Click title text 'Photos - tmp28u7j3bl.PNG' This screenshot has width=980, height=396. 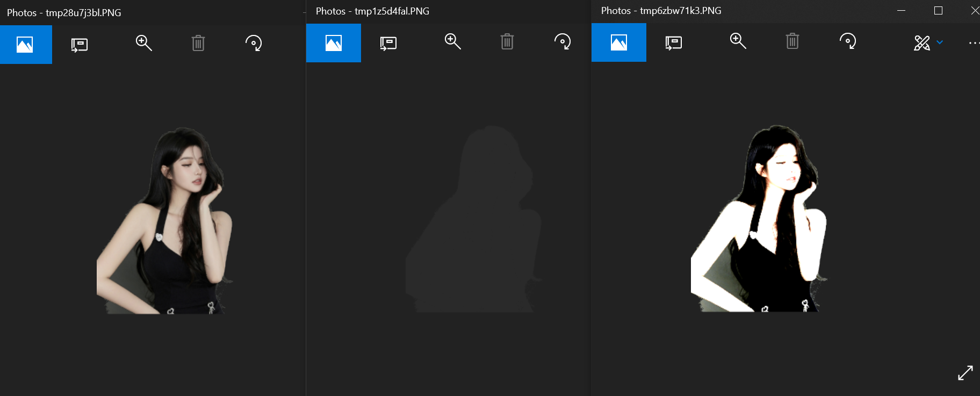(x=64, y=12)
